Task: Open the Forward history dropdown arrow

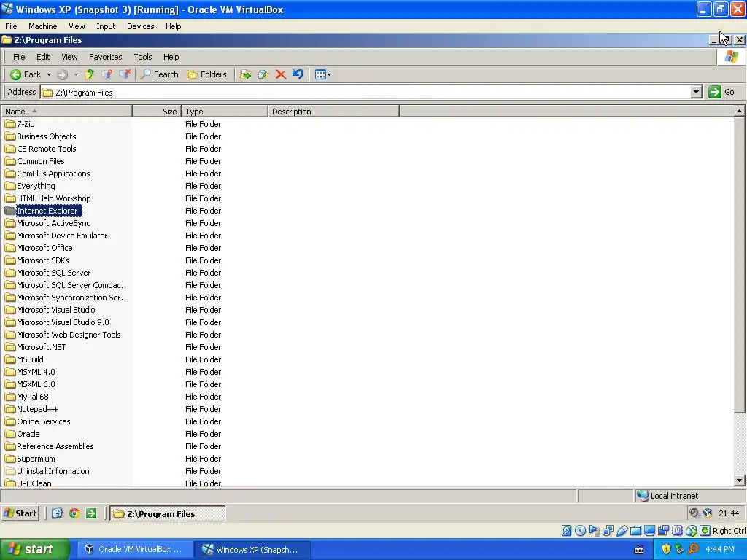Action: (x=76, y=75)
